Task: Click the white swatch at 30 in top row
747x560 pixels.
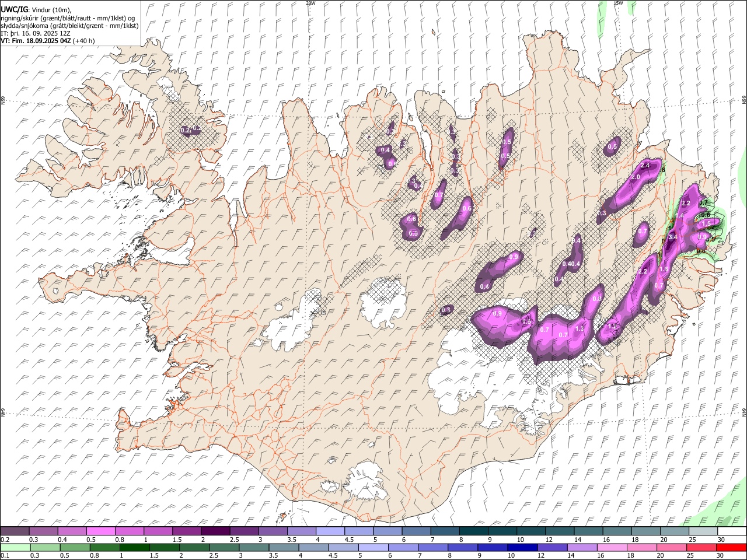Action: pos(732,531)
